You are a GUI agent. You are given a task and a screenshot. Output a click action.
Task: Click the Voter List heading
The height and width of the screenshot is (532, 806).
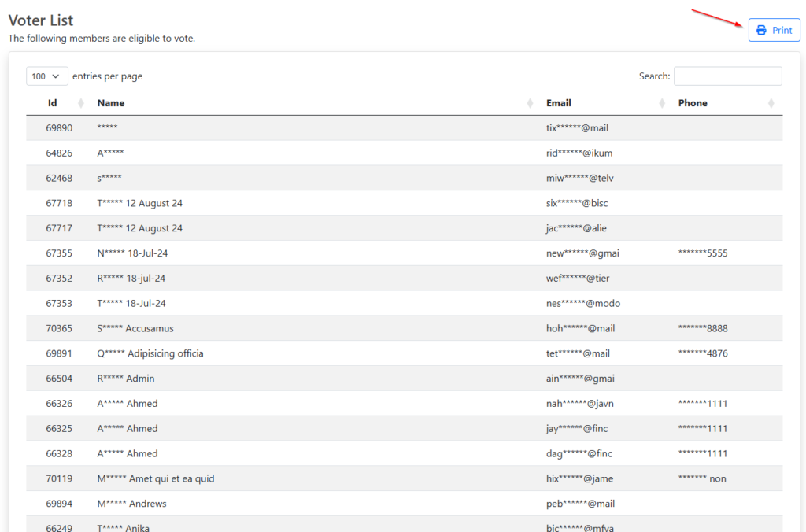41,20
